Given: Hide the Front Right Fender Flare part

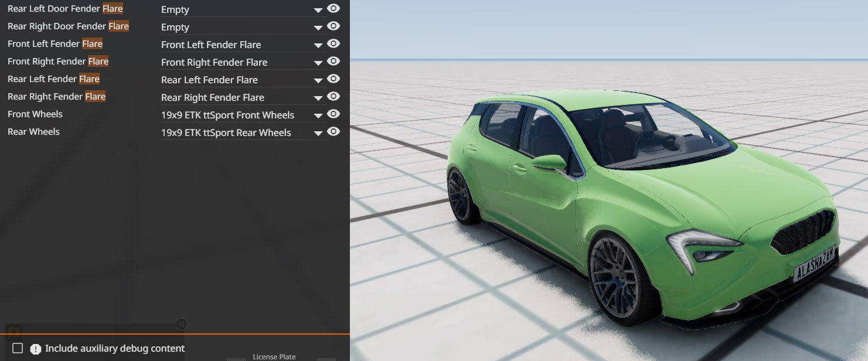Looking at the screenshot, I should 333,62.
